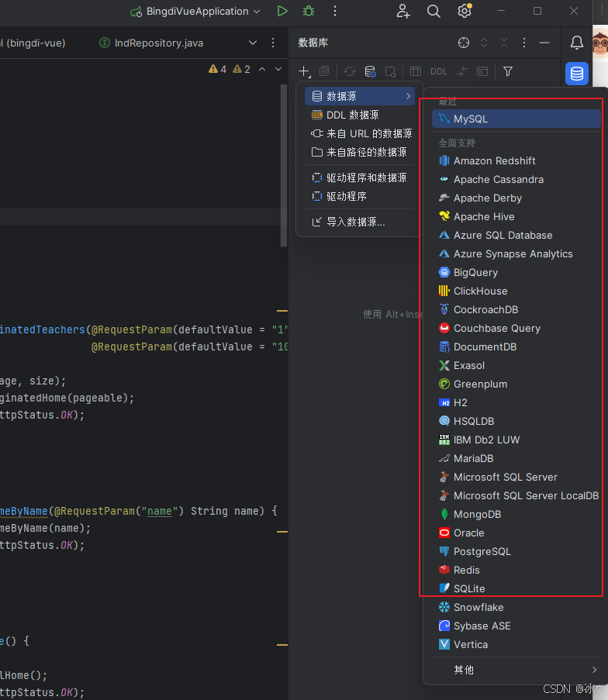Choose Exasol data source

click(516, 366)
